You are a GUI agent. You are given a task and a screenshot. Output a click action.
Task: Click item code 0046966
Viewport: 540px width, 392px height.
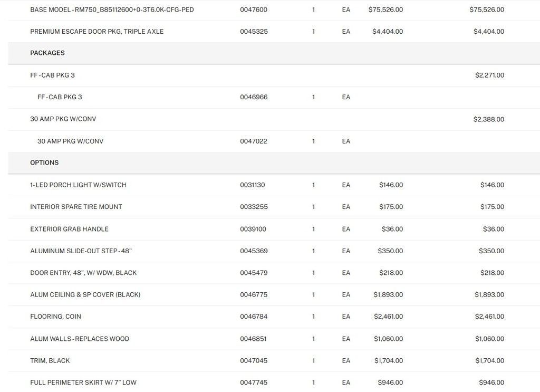tap(254, 97)
